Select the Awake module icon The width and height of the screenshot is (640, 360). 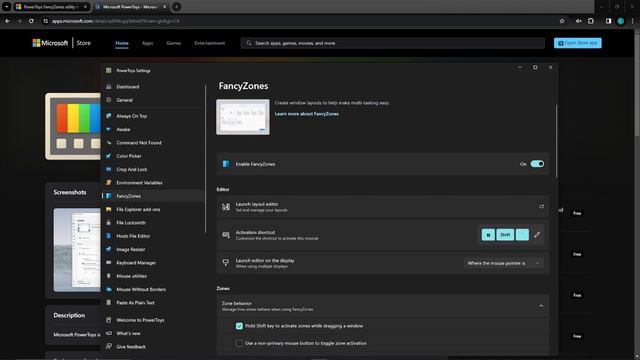pos(109,129)
